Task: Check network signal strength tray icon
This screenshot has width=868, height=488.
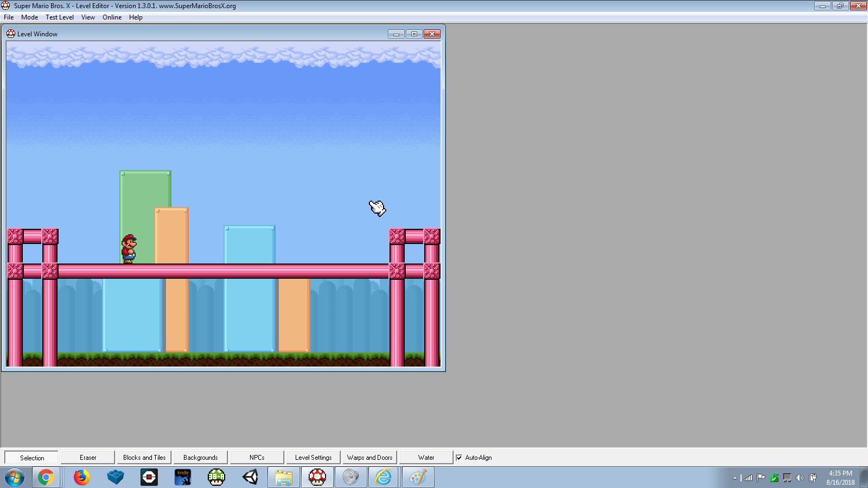Action: point(748,478)
